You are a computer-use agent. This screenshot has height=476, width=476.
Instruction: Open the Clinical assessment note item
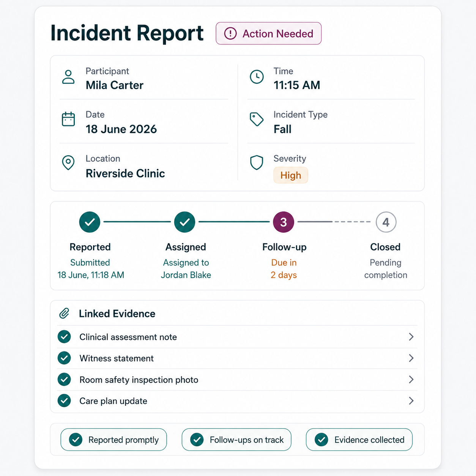click(237, 337)
